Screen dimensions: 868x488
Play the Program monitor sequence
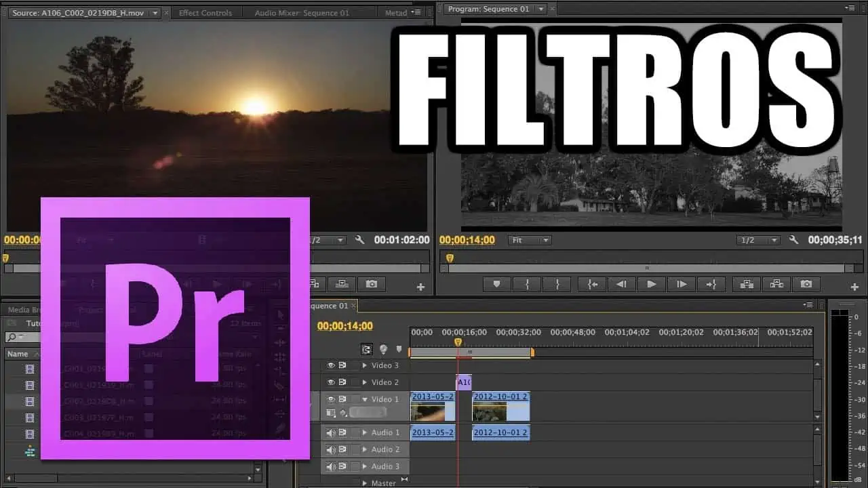point(652,285)
